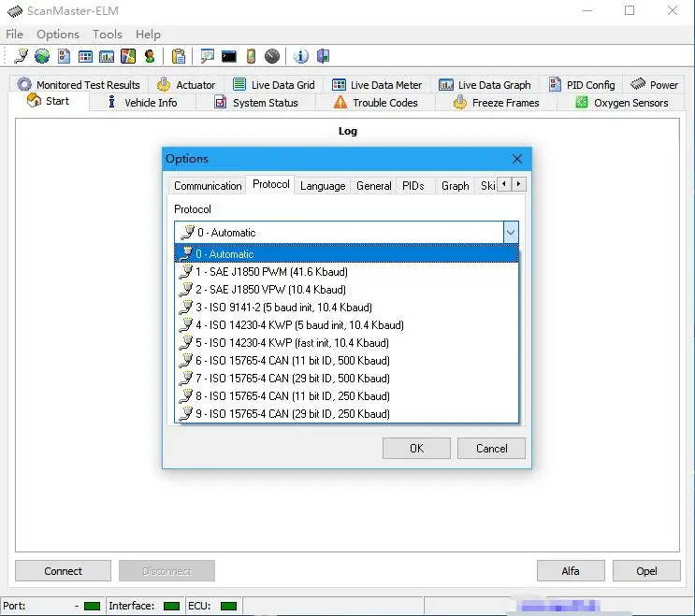Click the dark round gauge toolbar icon
Viewport: 695px width, 616px height.
272,56
